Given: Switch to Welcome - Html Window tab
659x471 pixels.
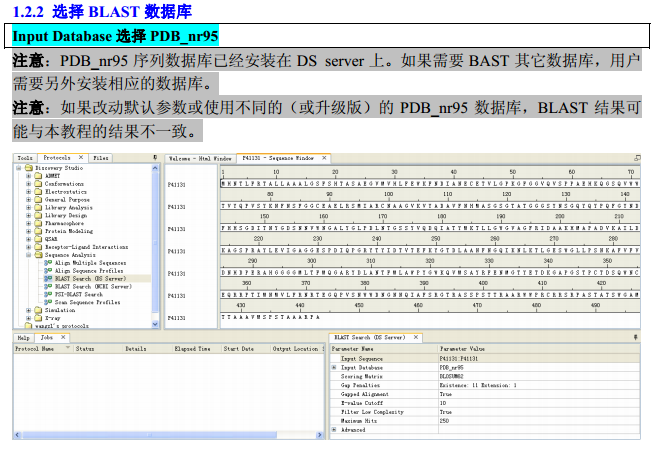Looking at the screenshot, I should click(200, 158).
